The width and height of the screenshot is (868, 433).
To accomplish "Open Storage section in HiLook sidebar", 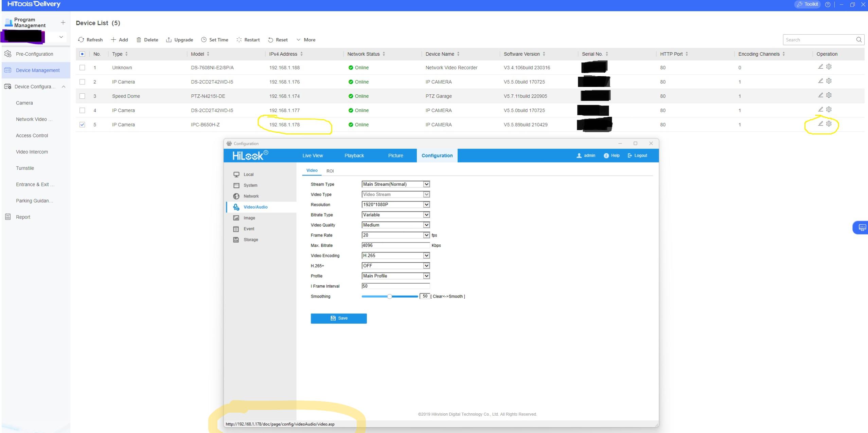I will pyautogui.click(x=250, y=240).
